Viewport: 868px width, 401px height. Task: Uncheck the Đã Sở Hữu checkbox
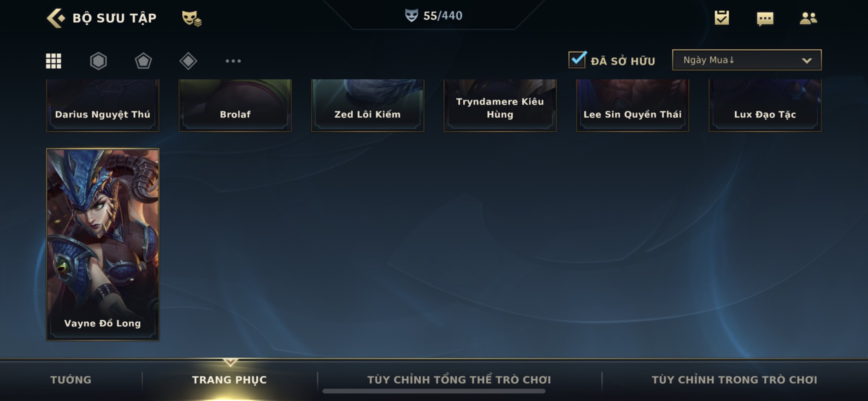(577, 60)
